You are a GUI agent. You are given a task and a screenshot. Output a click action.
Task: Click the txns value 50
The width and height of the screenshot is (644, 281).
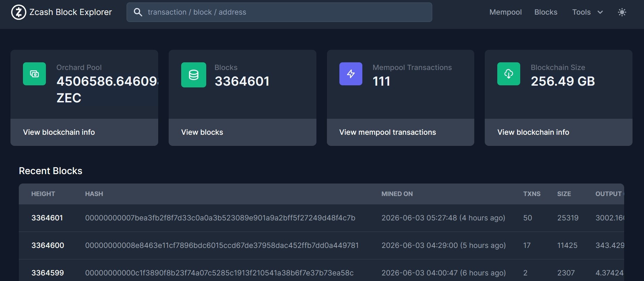coord(528,218)
